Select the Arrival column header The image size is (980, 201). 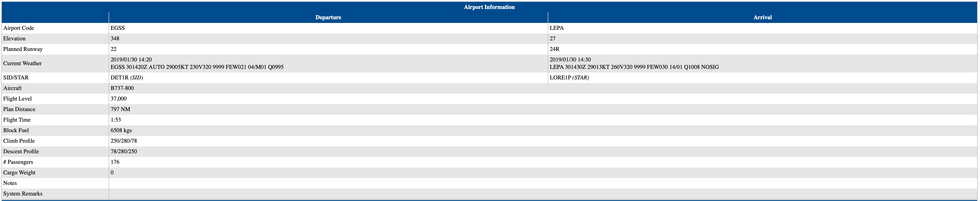(762, 17)
